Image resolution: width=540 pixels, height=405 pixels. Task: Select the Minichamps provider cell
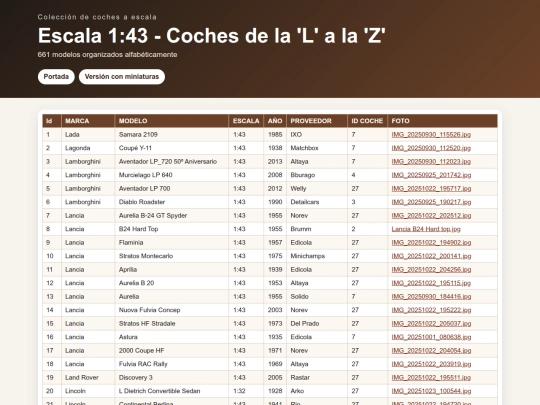coord(317,256)
